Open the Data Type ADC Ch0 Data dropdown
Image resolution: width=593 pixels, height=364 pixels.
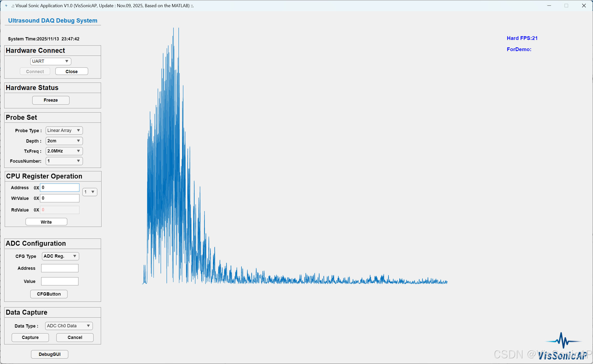[x=69, y=326]
